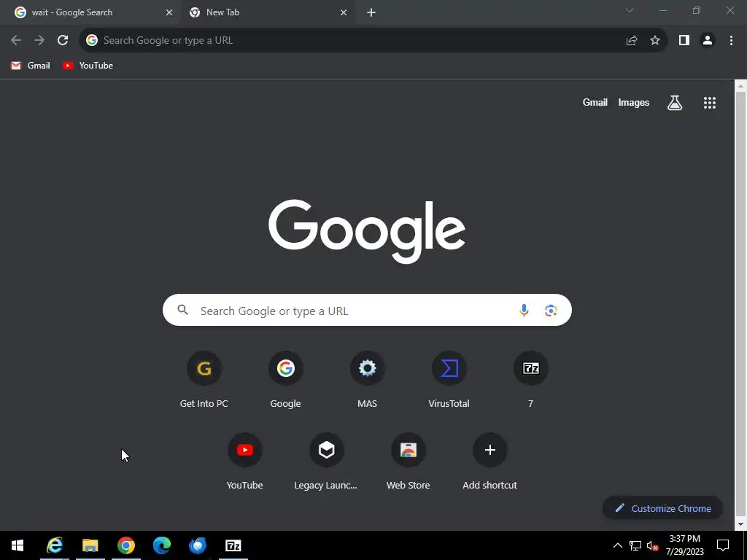Viewport: 747px width, 560px height.
Task: Search by image with Google Lens icon
Action: point(551,311)
